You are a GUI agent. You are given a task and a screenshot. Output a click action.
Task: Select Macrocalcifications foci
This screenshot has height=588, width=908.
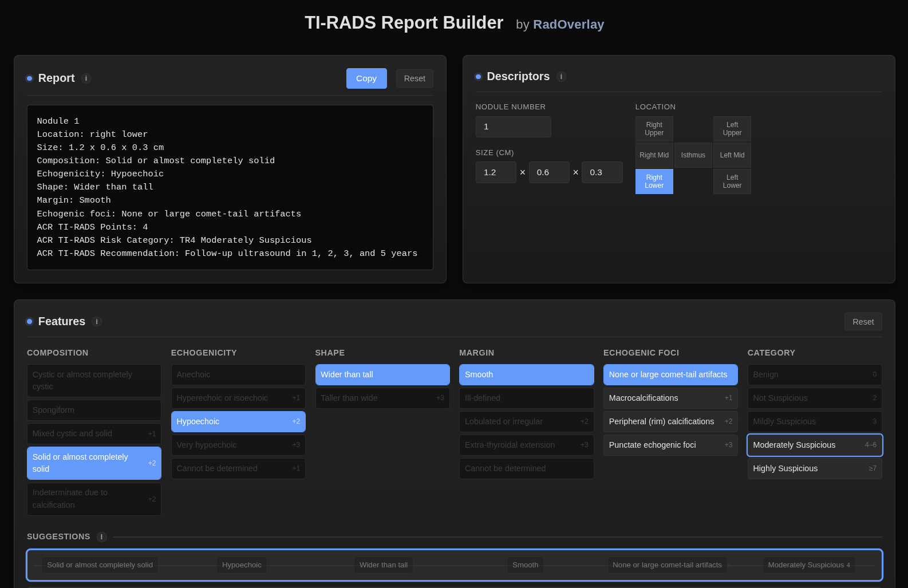(x=670, y=398)
